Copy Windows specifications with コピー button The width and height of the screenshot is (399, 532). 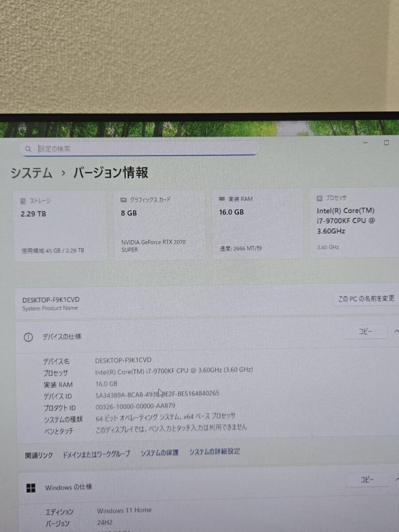click(x=368, y=480)
